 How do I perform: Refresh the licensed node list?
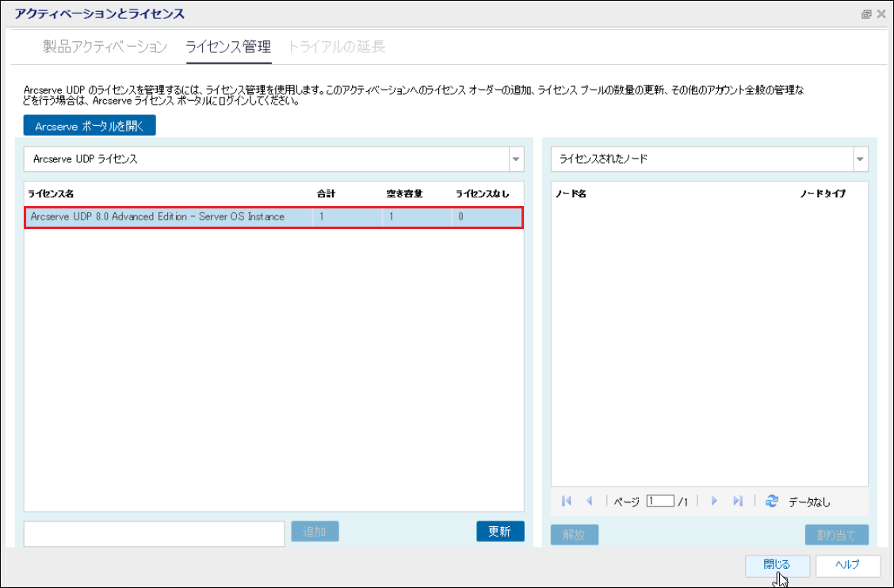[x=772, y=501]
